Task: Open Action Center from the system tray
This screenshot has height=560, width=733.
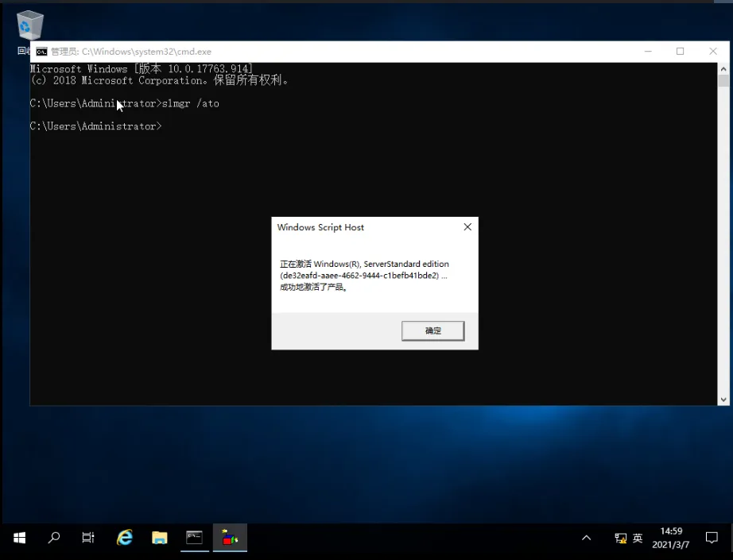Action: click(711, 538)
